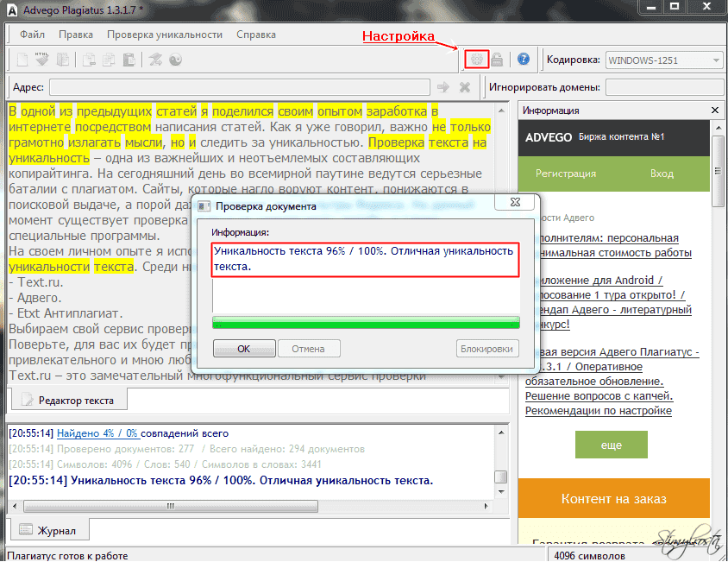Click OK in the check dialog

(244, 349)
